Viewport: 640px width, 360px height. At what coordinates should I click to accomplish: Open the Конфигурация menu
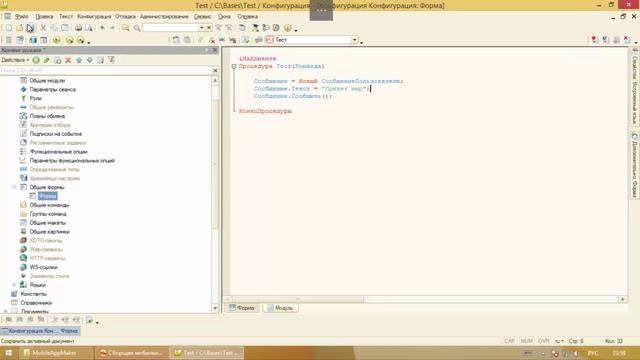point(94,16)
